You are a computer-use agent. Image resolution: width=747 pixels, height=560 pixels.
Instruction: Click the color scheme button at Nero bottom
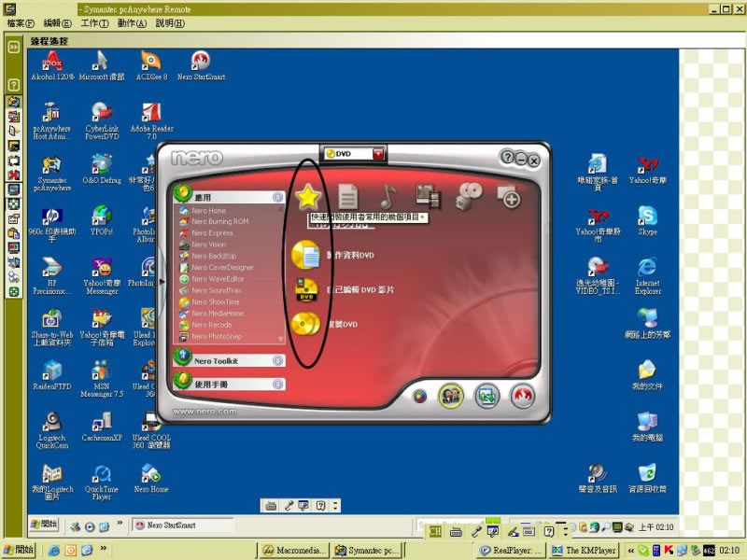pos(419,396)
